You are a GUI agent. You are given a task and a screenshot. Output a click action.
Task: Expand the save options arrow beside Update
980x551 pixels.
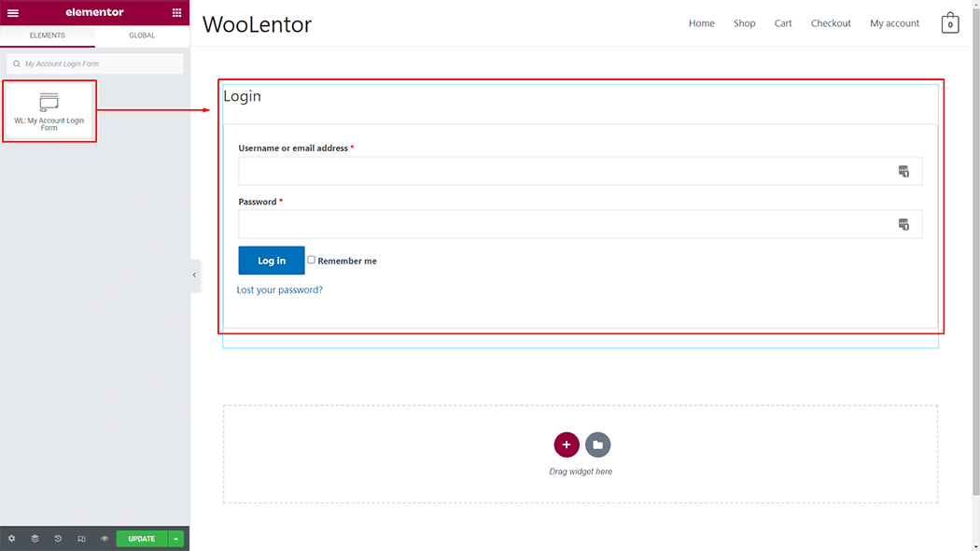176,539
